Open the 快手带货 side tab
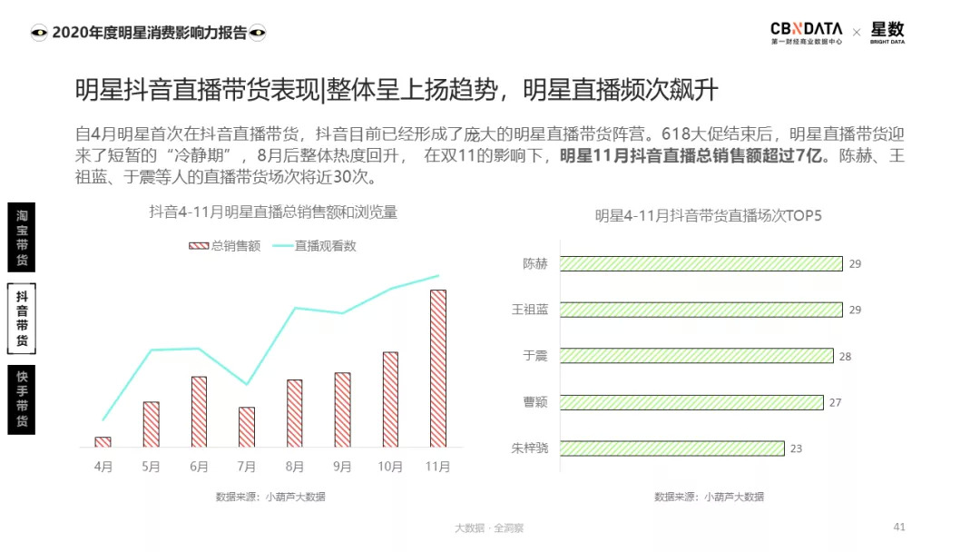The height and width of the screenshot is (552, 980). click(x=21, y=399)
